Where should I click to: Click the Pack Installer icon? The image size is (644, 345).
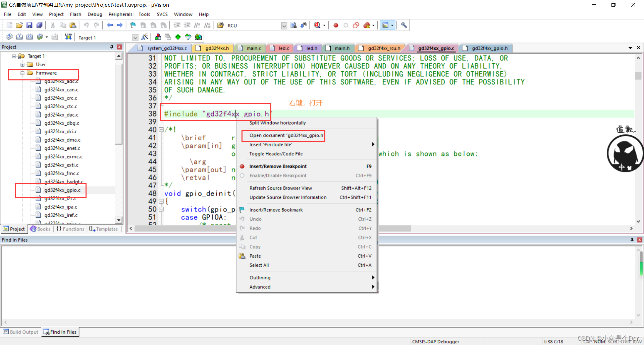tap(198, 37)
